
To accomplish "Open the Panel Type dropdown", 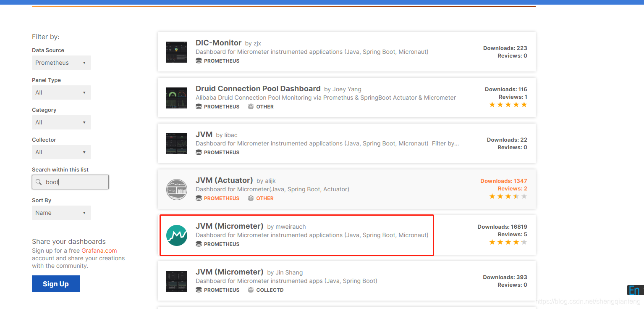I will [x=61, y=92].
